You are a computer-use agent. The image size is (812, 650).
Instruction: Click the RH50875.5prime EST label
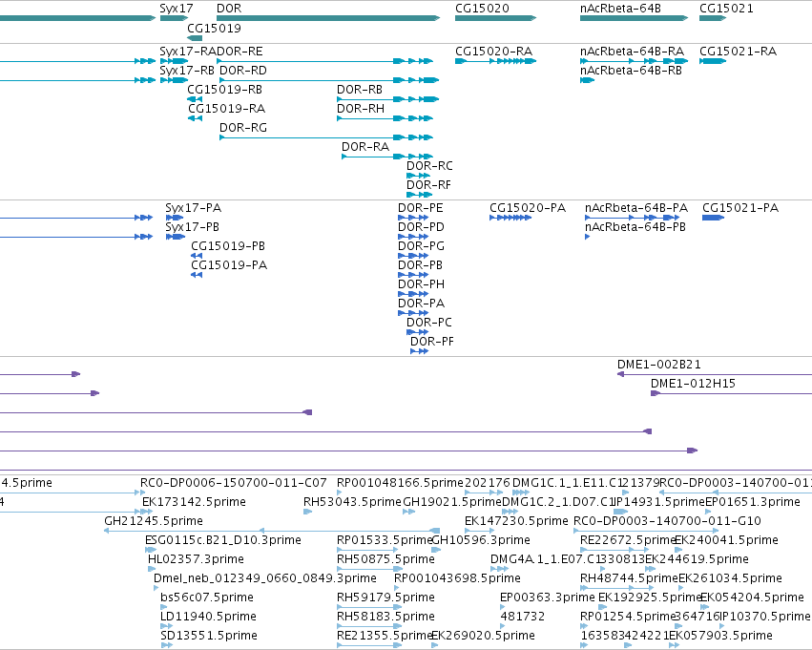point(385,560)
